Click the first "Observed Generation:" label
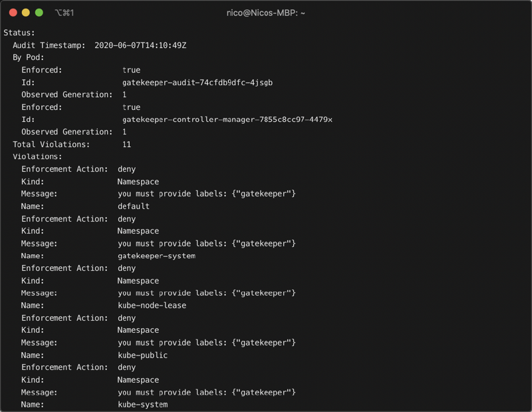The height and width of the screenshot is (412, 532). [x=67, y=95]
